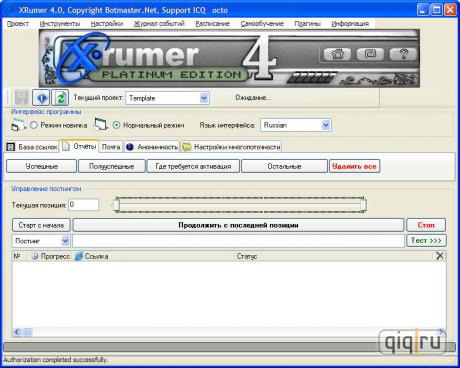Click the Прогресс column header
The height and width of the screenshot is (368, 460).
51,256
